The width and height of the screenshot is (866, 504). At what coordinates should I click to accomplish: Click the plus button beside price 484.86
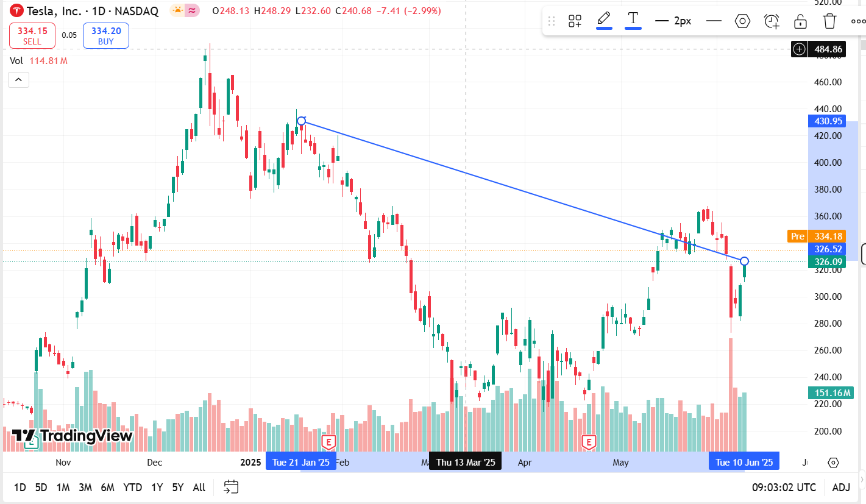click(x=800, y=49)
